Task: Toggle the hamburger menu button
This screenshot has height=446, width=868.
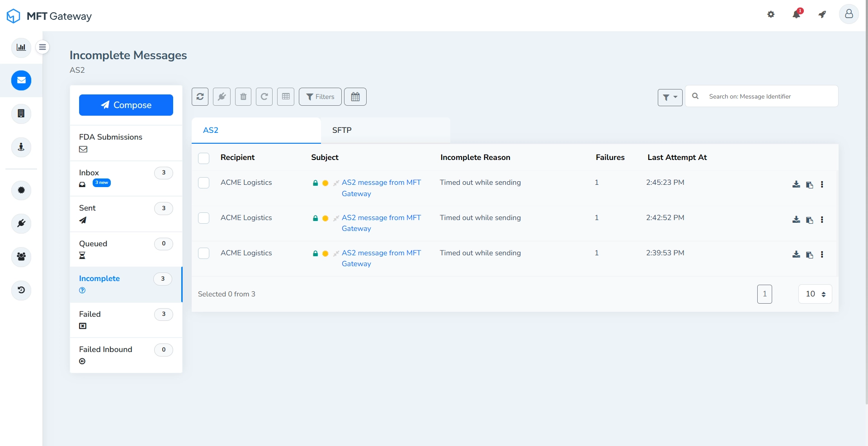Action: click(x=42, y=47)
